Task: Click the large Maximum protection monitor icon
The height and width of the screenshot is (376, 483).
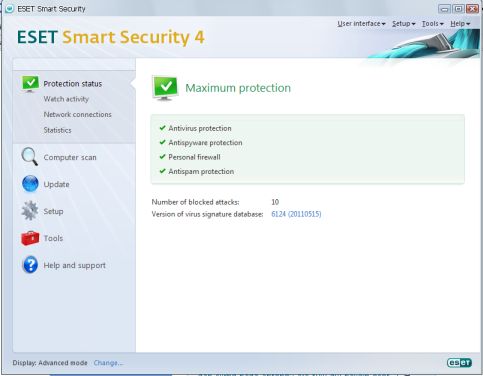Action: tap(165, 88)
